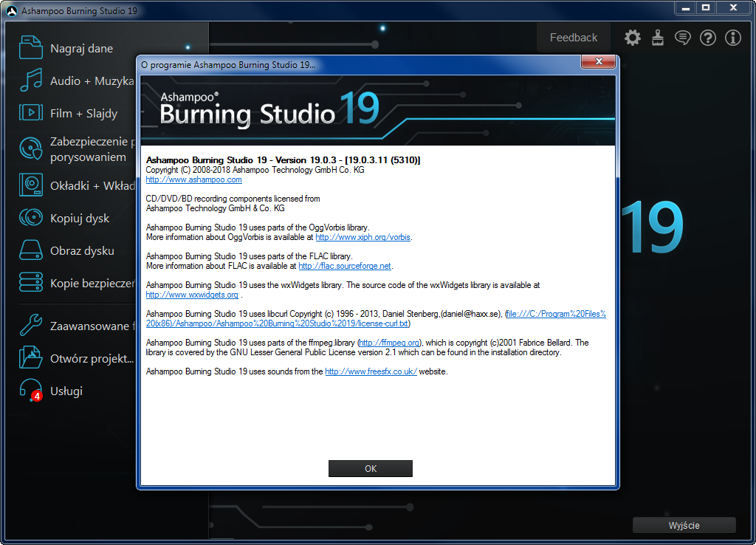Click the Kopie bezpieczeństwa backup icon
The width and height of the screenshot is (756, 545).
point(31,282)
